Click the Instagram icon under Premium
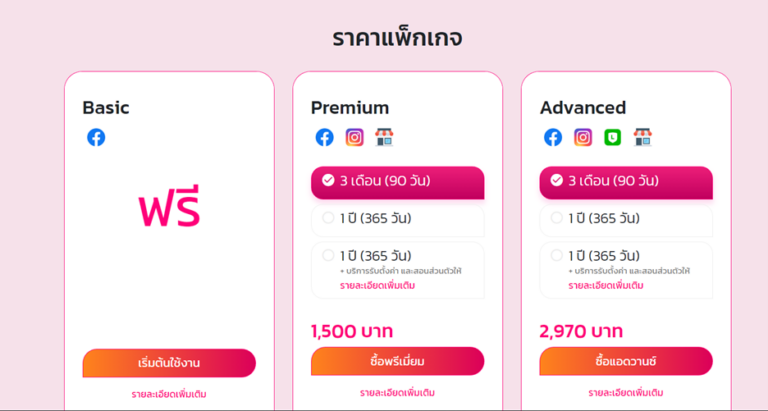The image size is (768, 411). (x=354, y=138)
